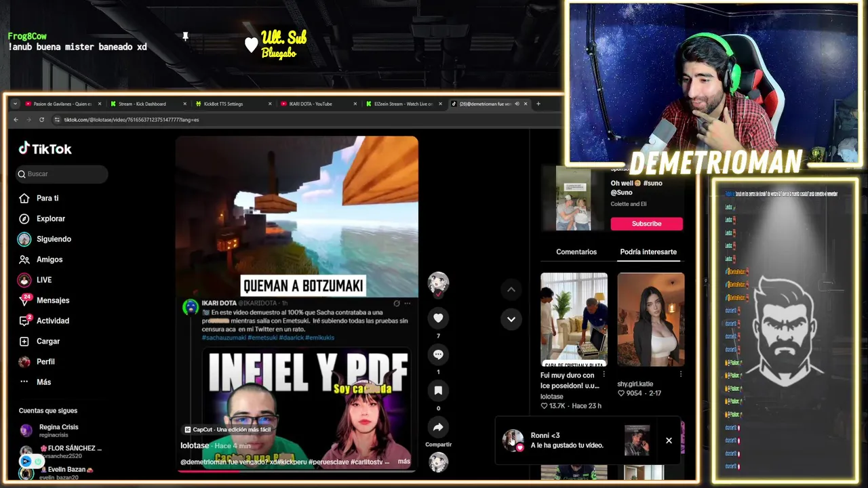
Task: Like the video with heart icon
Action: click(438, 318)
